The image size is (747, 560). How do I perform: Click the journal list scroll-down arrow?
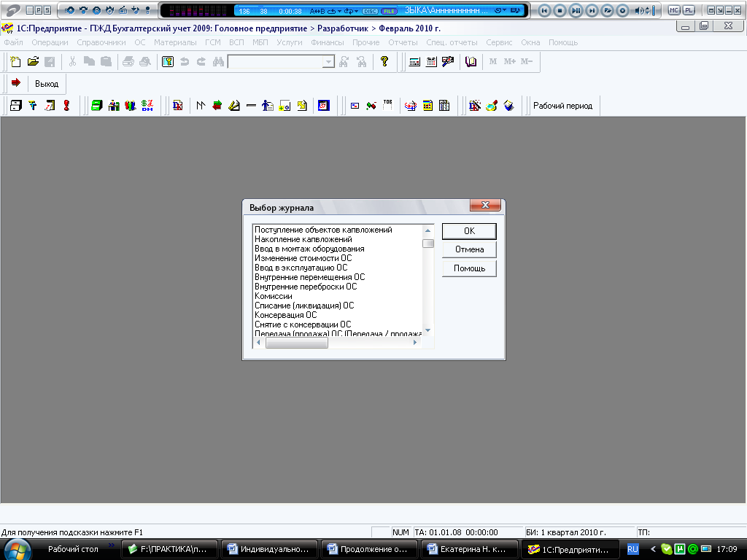click(x=427, y=330)
